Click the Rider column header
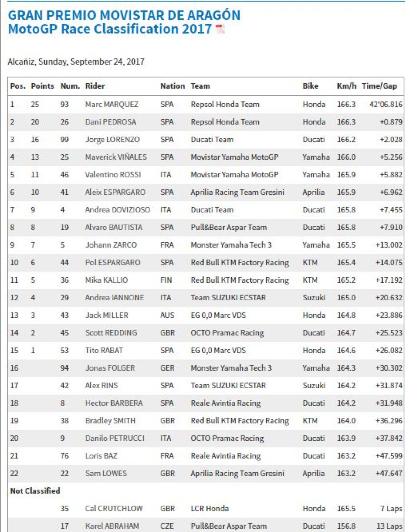The image size is (406, 532). tap(95, 86)
